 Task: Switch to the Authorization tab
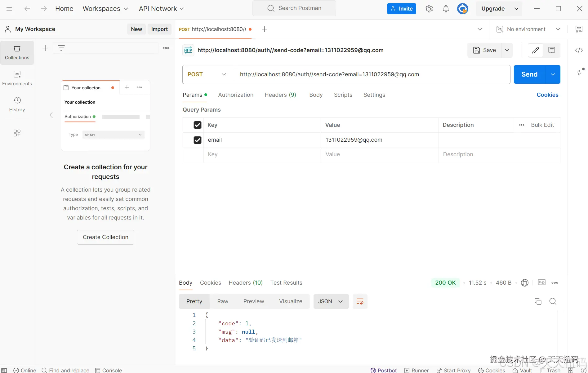[x=236, y=95]
